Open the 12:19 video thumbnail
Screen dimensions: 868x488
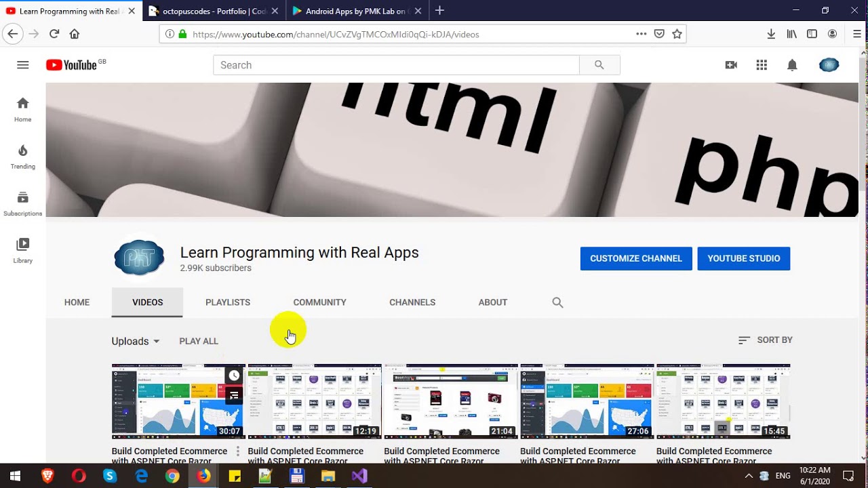click(315, 401)
